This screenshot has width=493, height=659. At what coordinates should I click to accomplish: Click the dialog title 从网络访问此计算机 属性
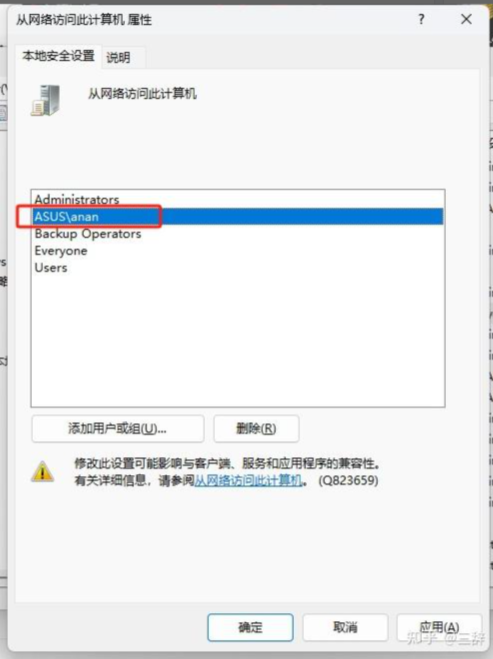[84, 19]
